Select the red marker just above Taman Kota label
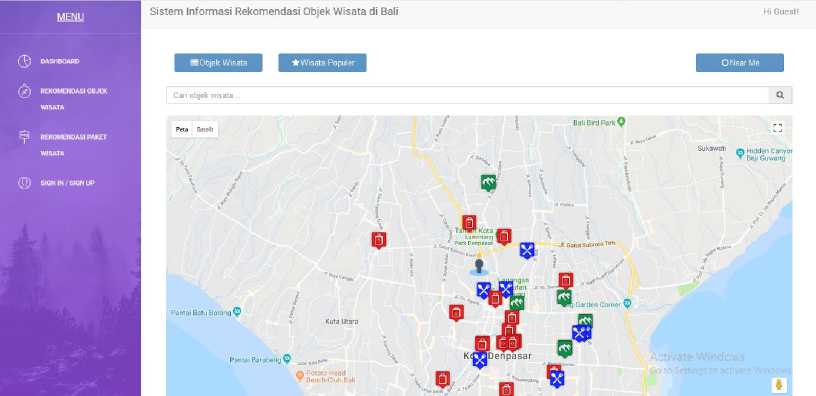The width and height of the screenshot is (816, 396). pos(469,223)
